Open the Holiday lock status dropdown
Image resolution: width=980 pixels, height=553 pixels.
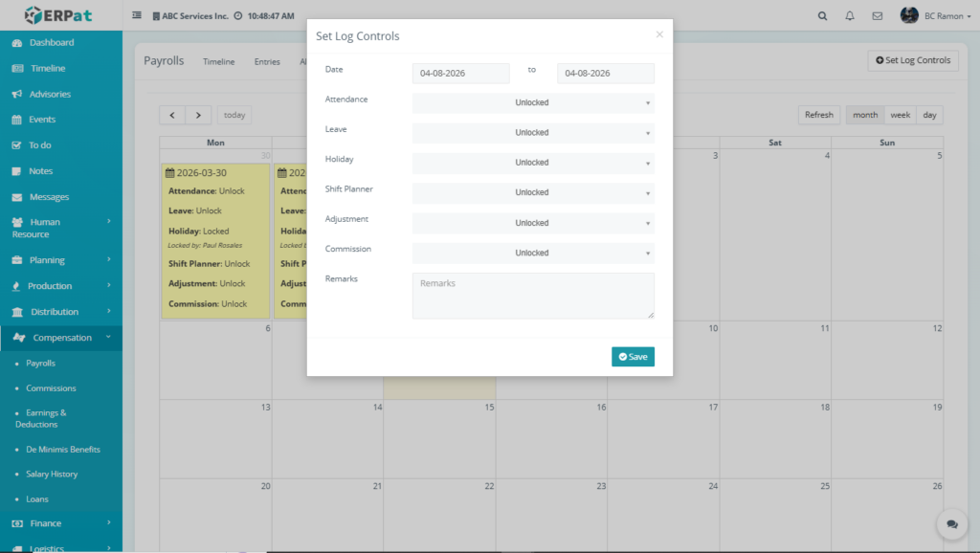click(x=533, y=163)
